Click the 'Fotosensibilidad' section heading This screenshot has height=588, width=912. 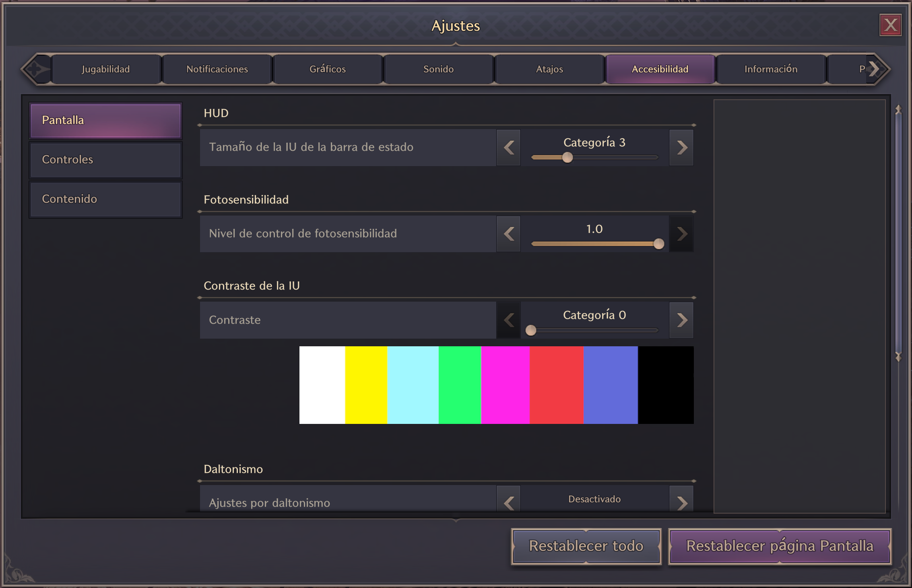pos(246,199)
